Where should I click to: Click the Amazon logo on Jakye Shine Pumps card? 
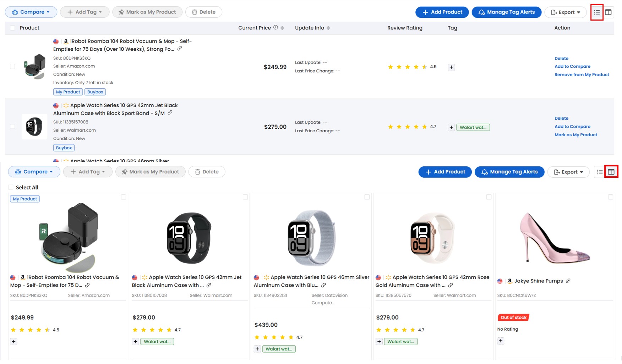(510, 281)
